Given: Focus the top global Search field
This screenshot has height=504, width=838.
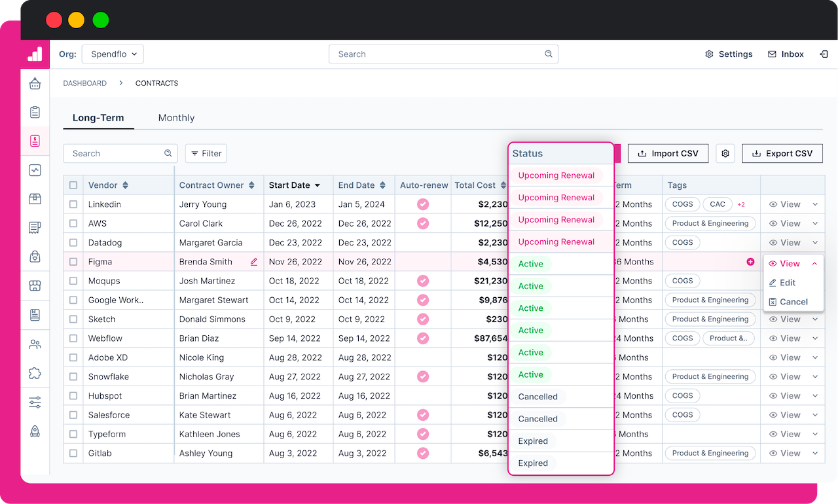Looking at the screenshot, I should [x=443, y=54].
